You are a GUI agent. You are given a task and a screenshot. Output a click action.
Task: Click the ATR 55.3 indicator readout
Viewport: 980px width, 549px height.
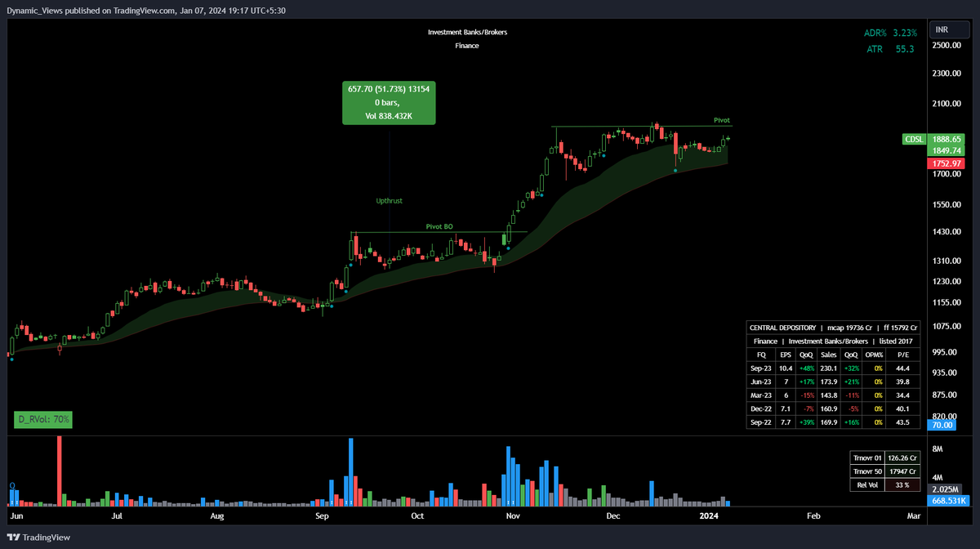890,49
